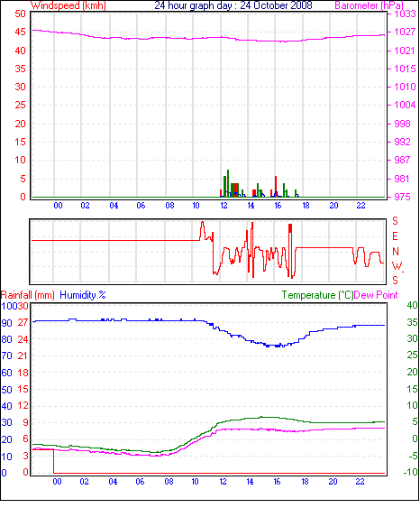
Task: Click the E wind direction label
Action: pos(395,236)
